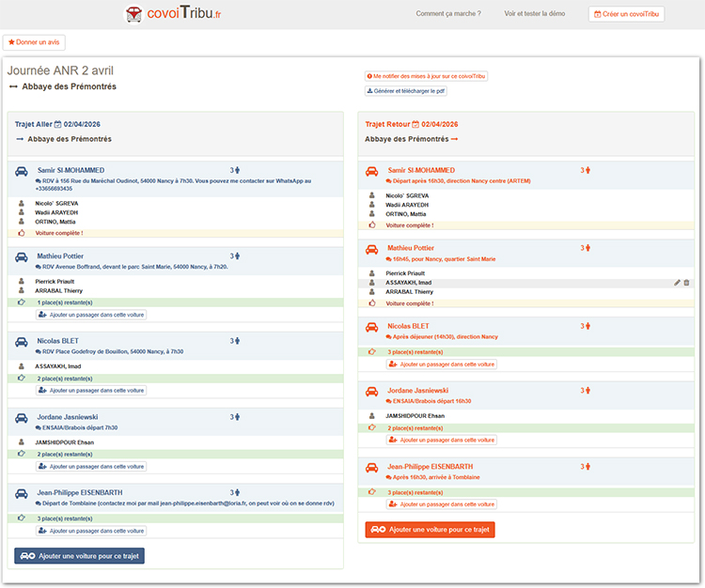Screen dimensions: 705x588
Task: Click the thumbs-up icon under Samir's Trajet Retour car
Action: click(x=372, y=225)
